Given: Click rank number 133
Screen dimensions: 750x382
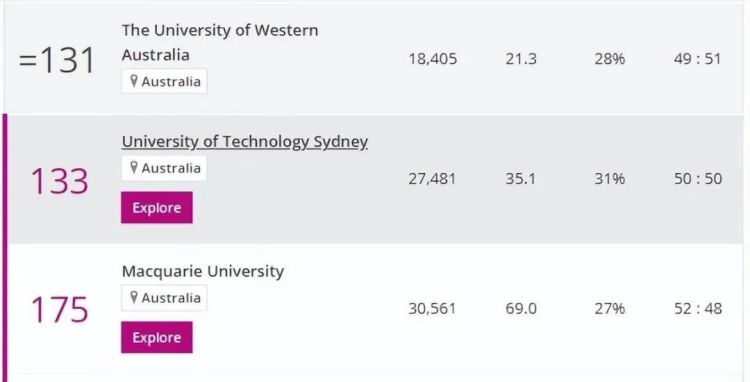Looking at the screenshot, I should 60,181.
